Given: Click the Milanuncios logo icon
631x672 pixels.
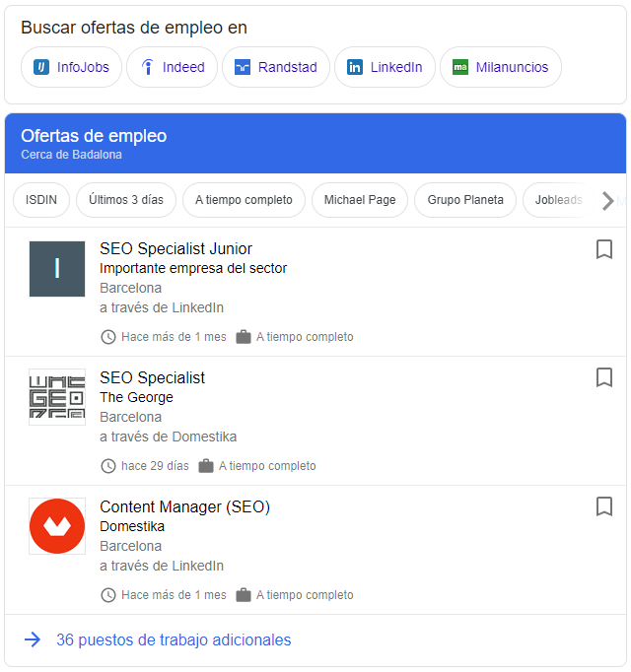Looking at the screenshot, I should [460, 67].
